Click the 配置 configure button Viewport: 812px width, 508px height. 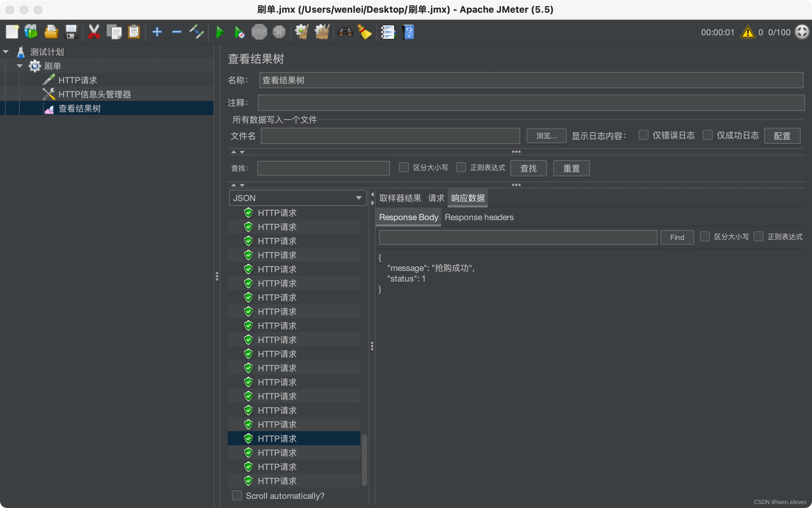tap(782, 136)
